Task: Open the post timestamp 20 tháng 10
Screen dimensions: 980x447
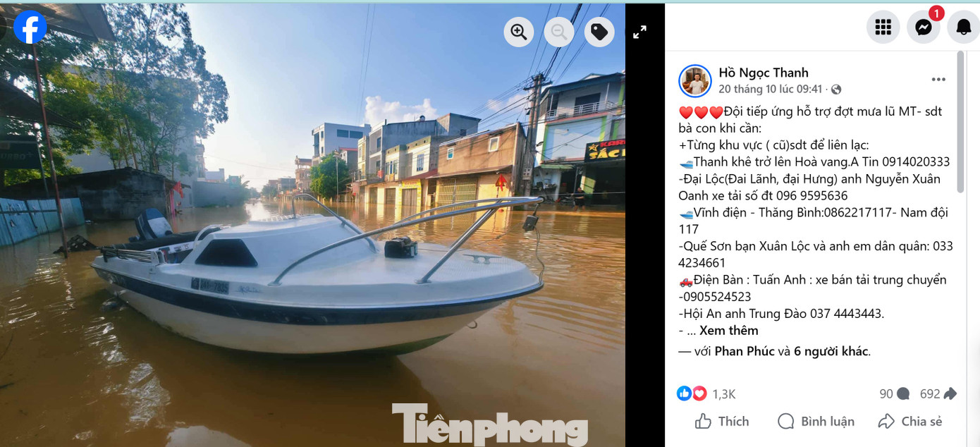Action: click(x=771, y=90)
